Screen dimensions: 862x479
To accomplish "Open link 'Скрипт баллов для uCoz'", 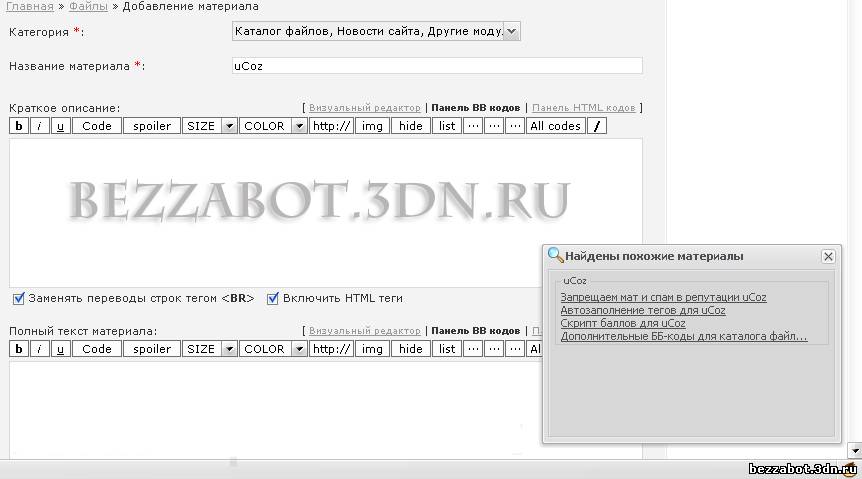I will point(623,324).
